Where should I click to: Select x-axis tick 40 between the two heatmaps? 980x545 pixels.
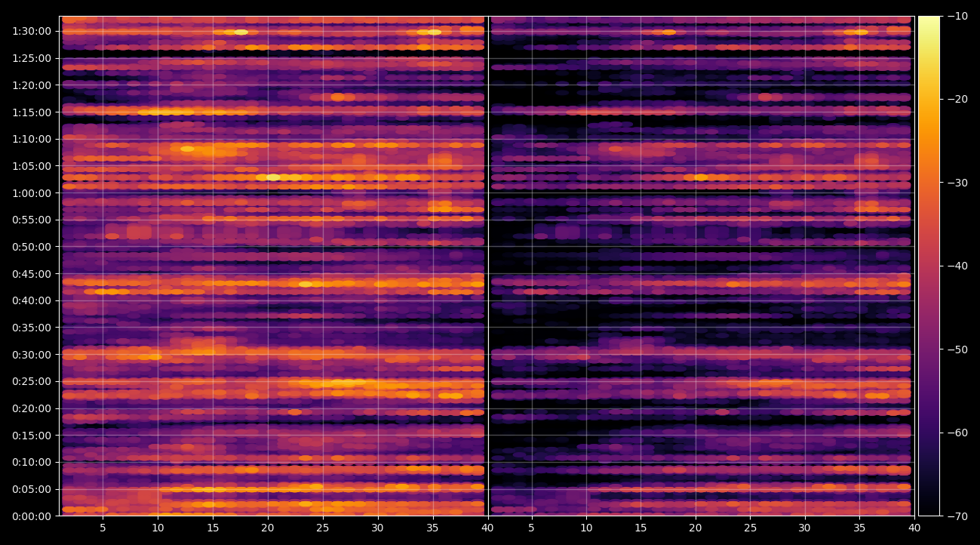(x=487, y=528)
